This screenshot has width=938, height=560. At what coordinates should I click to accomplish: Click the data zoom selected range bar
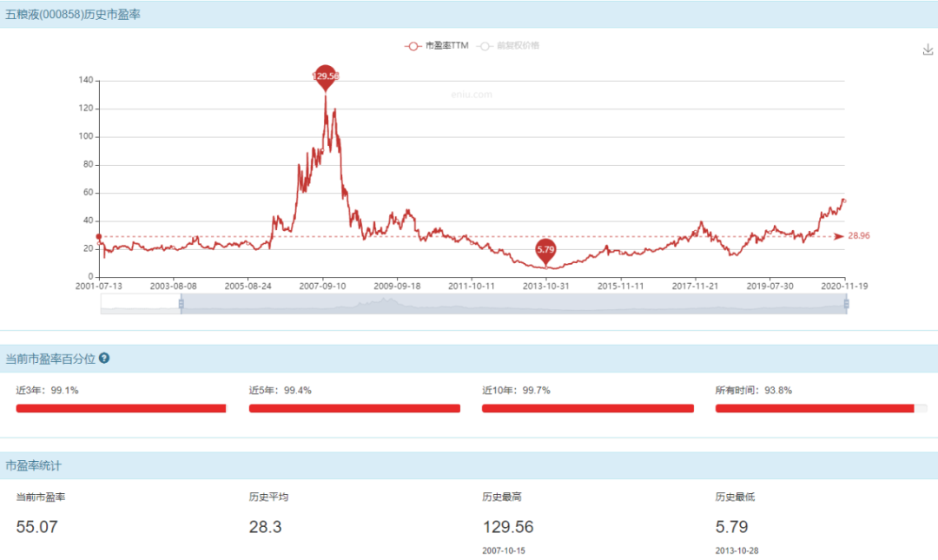(x=513, y=304)
